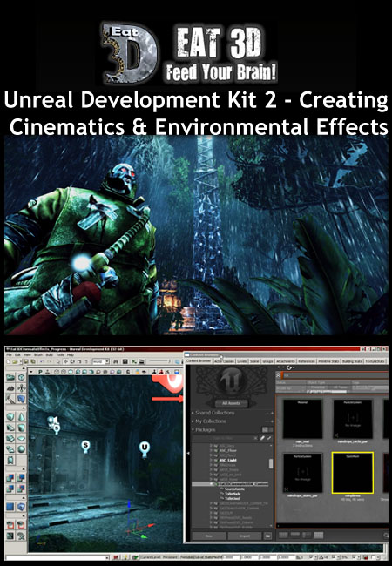Screen dimensions: 392x566
Task: Open the Edit menu
Action: [x=17, y=354]
